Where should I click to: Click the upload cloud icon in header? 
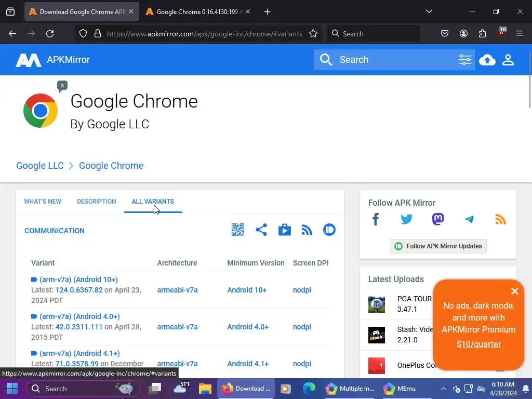487,60
